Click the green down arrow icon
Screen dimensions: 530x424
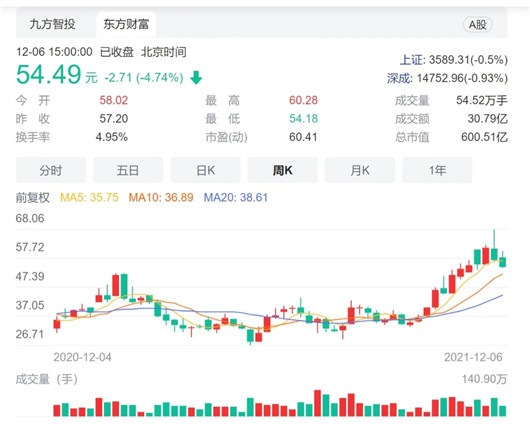pyautogui.click(x=196, y=78)
